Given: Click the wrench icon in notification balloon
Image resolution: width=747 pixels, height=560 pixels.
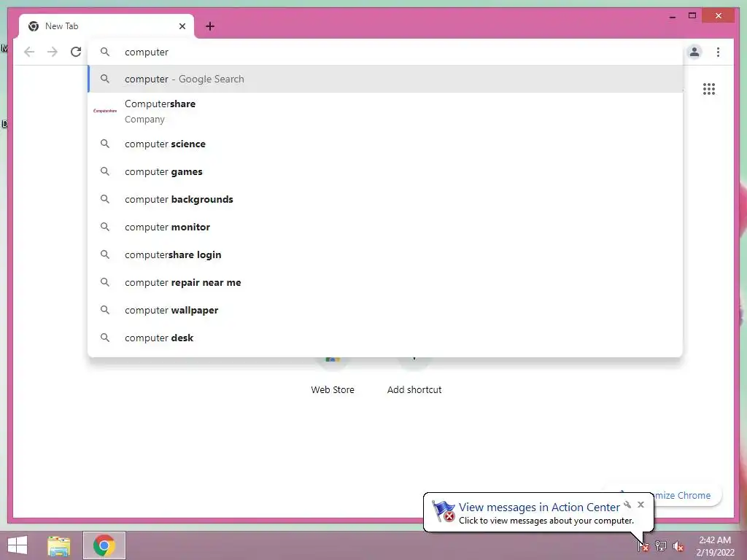Looking at the screenshot, I should pos(627,505).
